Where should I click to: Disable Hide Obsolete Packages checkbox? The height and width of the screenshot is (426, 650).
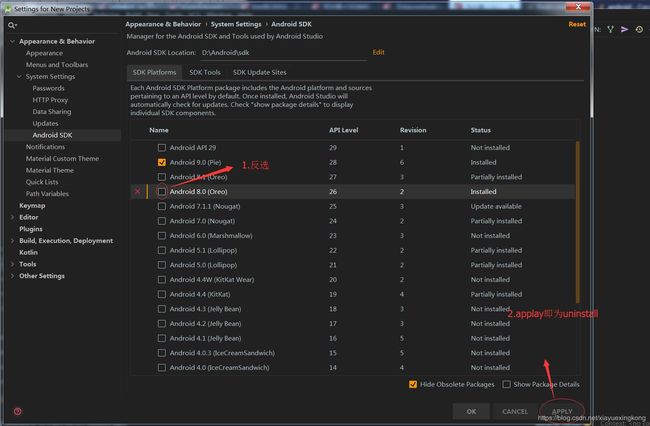coord(413,384)
